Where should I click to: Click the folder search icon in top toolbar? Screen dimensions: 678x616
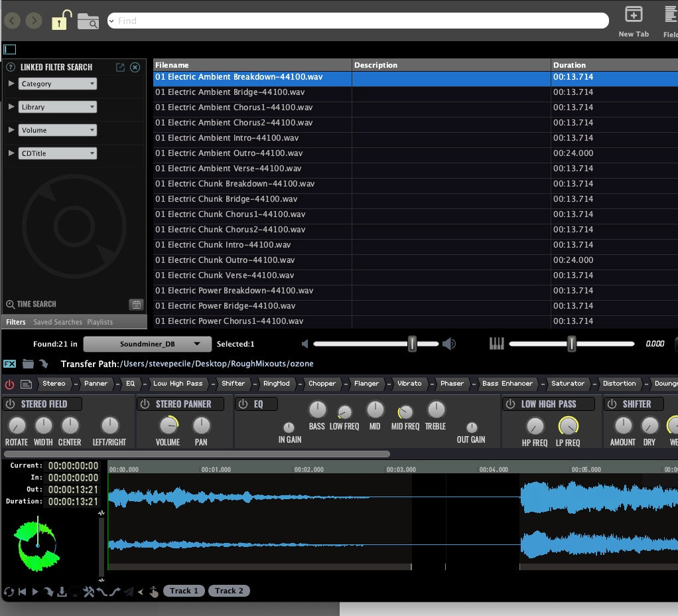point(88,21)
